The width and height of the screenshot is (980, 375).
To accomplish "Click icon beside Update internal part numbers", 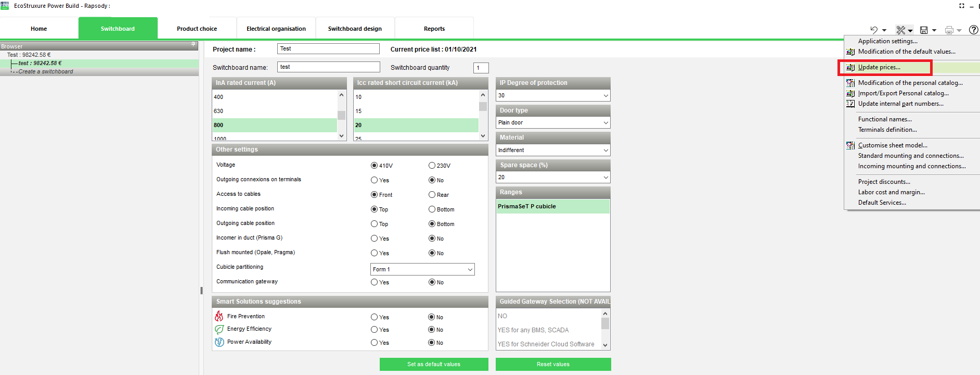I will pos(850,104).
